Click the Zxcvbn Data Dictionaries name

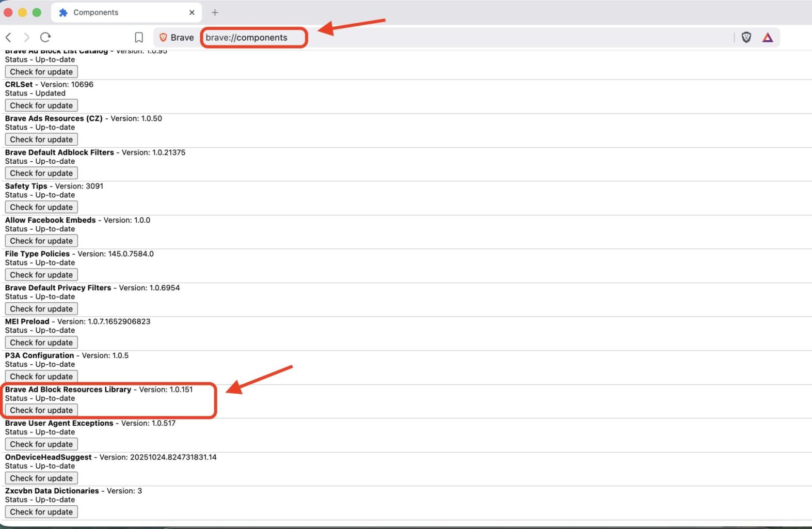pyautogui.click(x=52, y=491)
